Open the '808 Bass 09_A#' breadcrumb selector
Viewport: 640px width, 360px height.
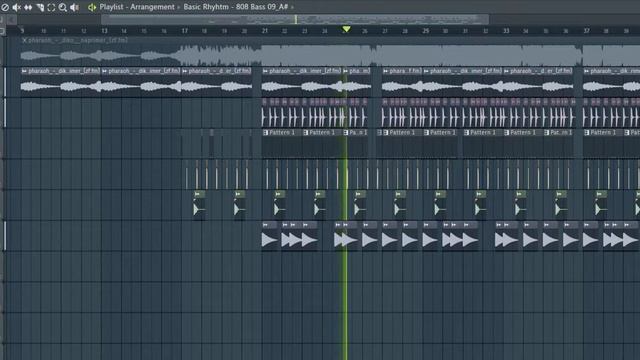coord(262,7)
